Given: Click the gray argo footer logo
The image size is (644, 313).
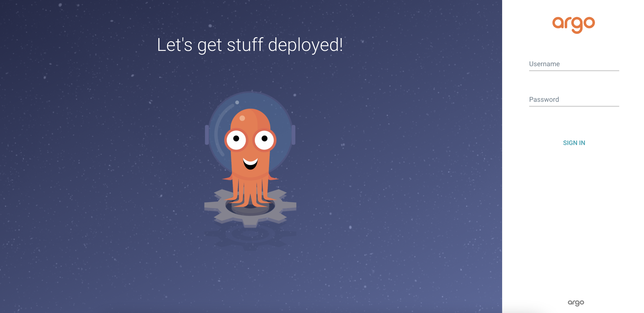Looking at the screenshot, I should click(x=576, y=303).
